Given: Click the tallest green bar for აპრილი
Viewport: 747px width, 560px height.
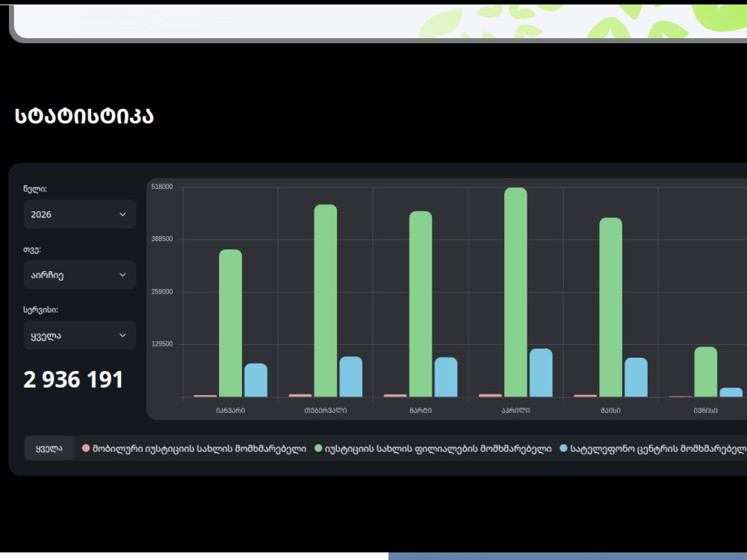Looking at the screenshot, I should [515, 292].
